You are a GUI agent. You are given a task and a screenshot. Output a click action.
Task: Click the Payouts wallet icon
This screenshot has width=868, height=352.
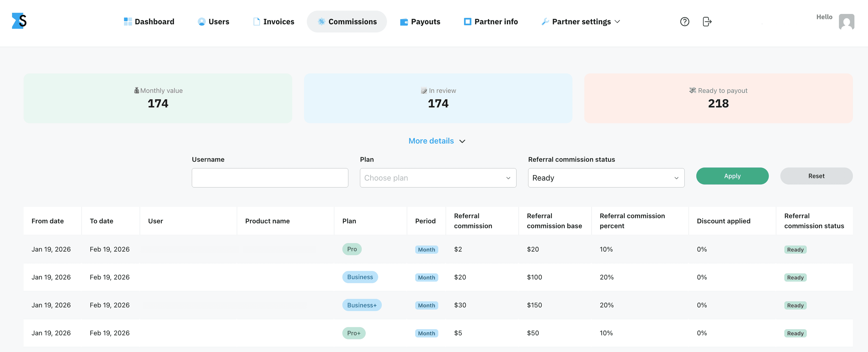[x=404, y=21]
